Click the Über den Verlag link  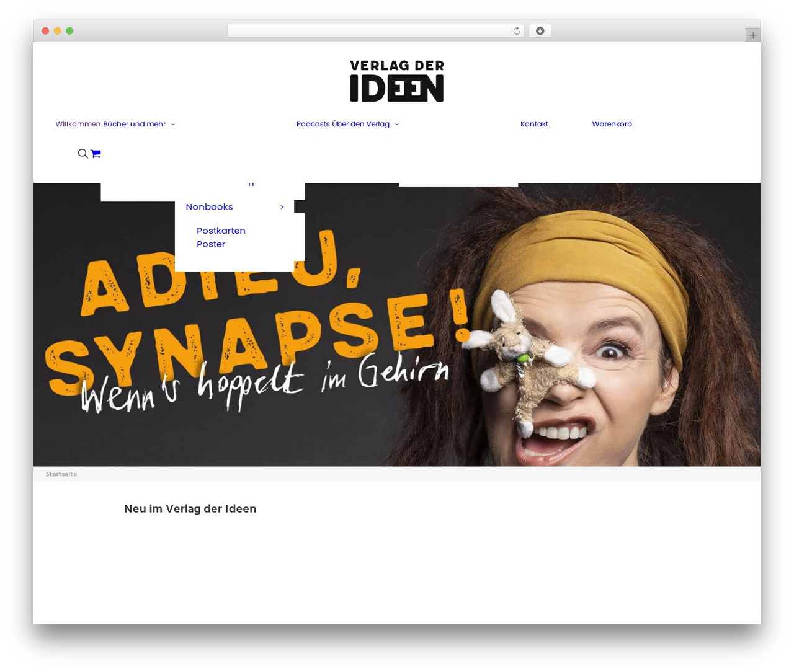coord(361,124)
